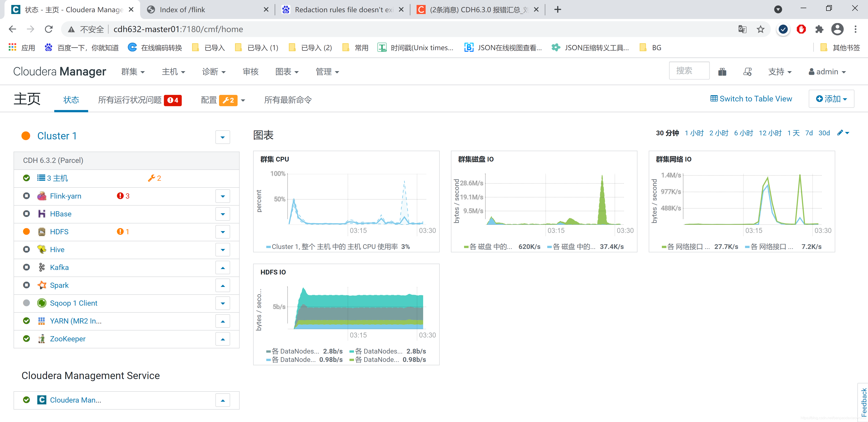This screenshot has width=868, height=422.
Task: Switch to 所有运行状况问题 tab
Action: (x=140, y=100)
